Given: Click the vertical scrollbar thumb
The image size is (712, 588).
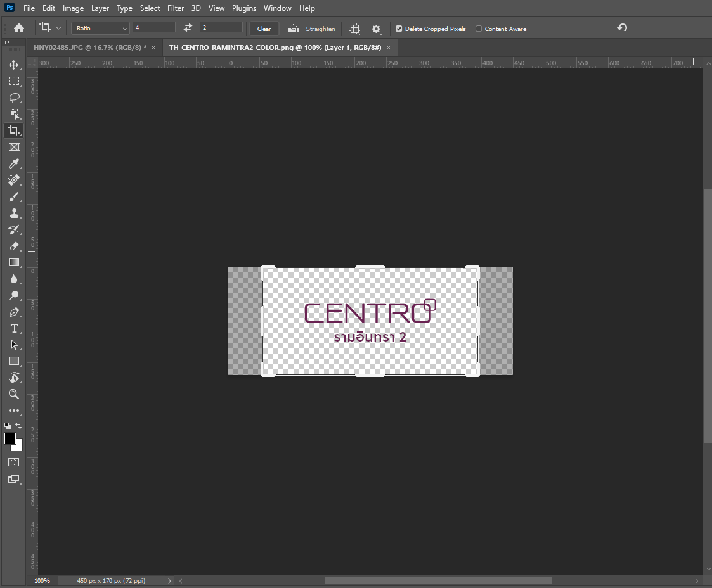Looking at the screenshot, I should pos(708,316).
